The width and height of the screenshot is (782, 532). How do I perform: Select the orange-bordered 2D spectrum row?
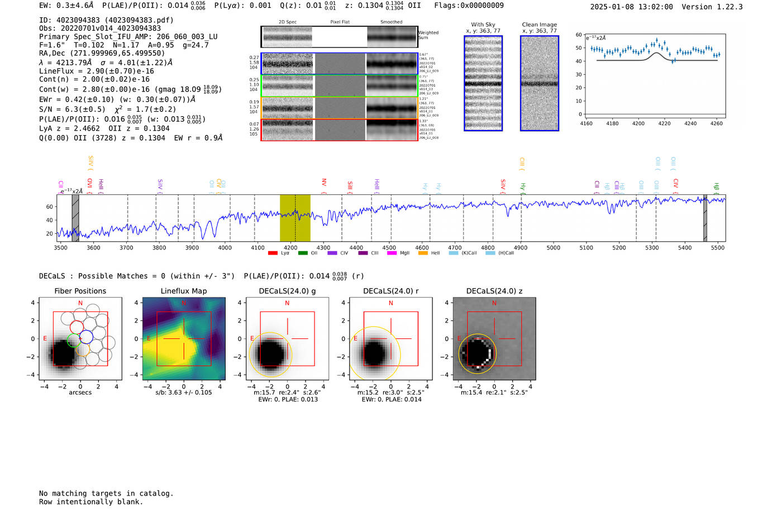click(339, 108)
